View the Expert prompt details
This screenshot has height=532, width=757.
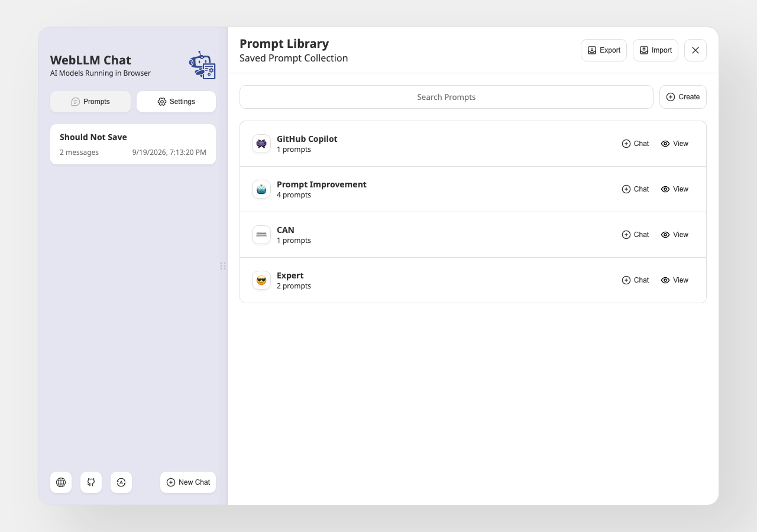pos(675,280)
